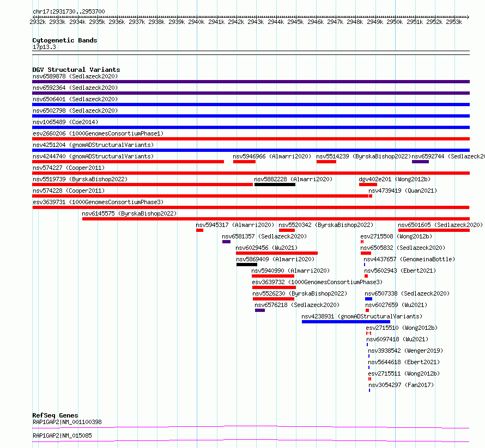The height and width of the screenshot is (448, 485).
Task: Open esv2715510 (Wong2012b) label
Action: coord(402,328)
